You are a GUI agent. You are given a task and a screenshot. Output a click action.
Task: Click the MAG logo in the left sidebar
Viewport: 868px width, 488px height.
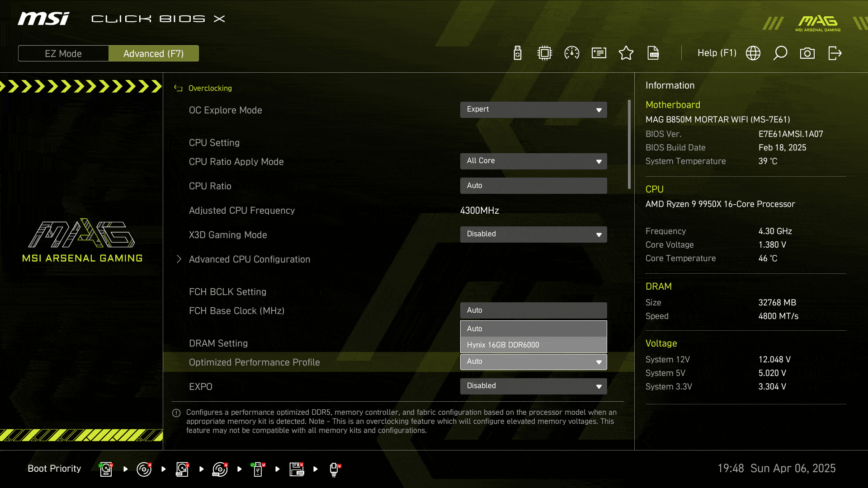coord(82,240)
